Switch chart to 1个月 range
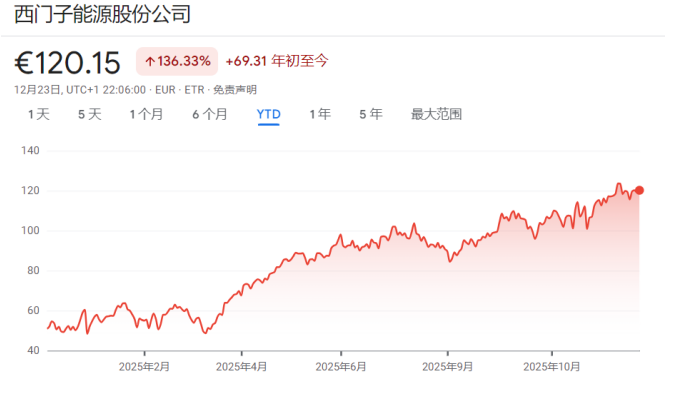 coord(146,114)
